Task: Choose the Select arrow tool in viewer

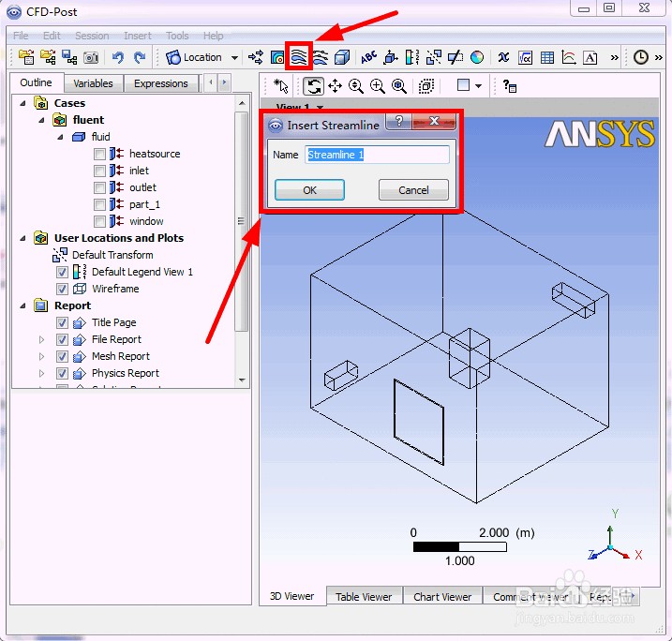Action: point(281,85)
